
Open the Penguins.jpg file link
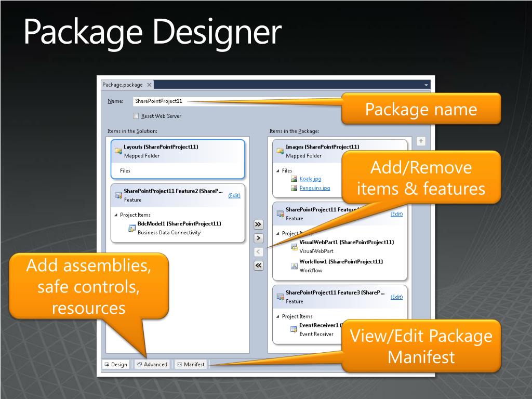tap(314, 188)
